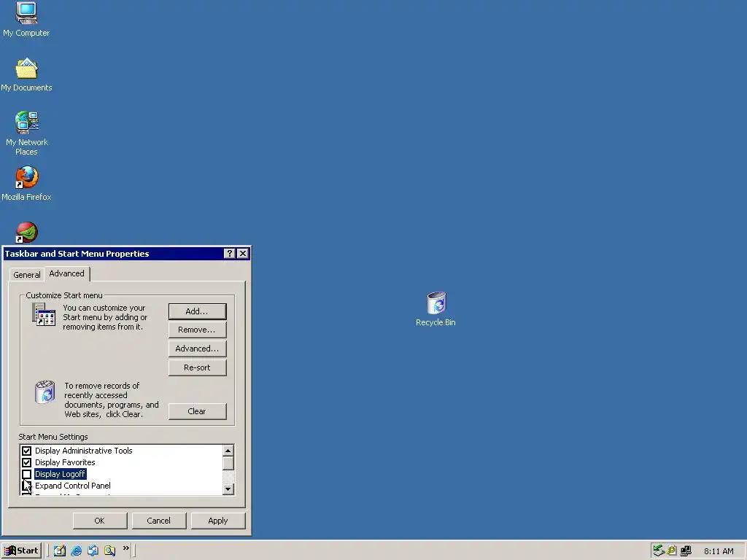The height and width of the screenshot is (560, 747).
Task: Click the question mark help button in the title bar
Action: (x=230, y=253)
